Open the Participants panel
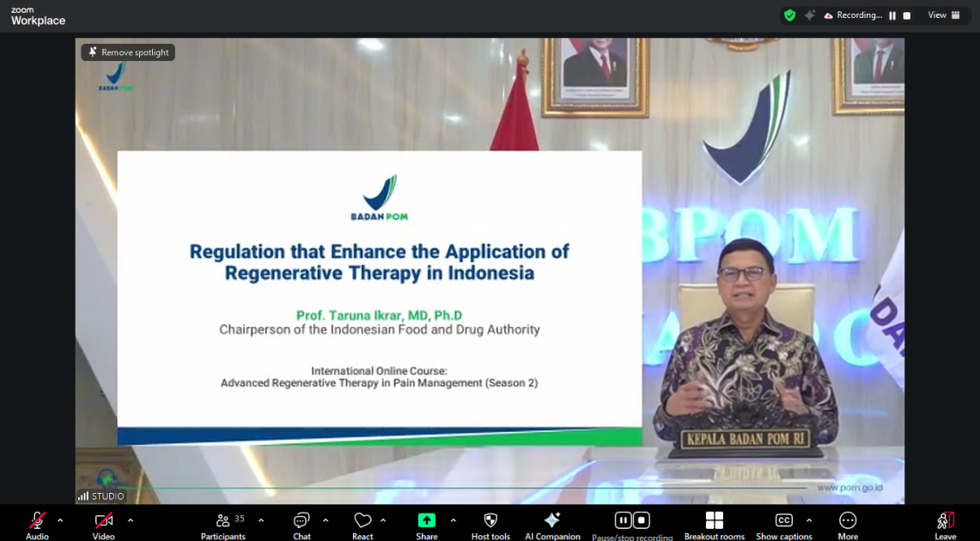This screenshot has height=541, width=980. [x=223, y=525]
